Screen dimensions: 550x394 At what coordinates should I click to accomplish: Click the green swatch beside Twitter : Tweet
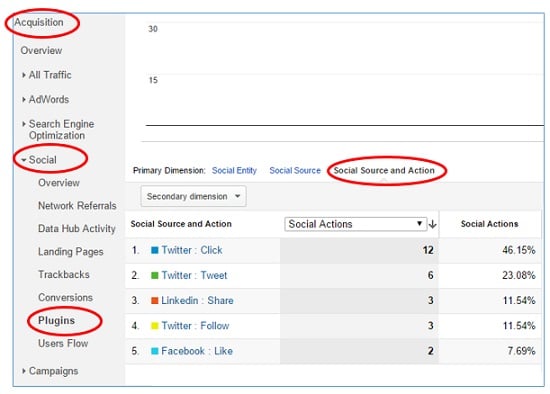point(154,275)
